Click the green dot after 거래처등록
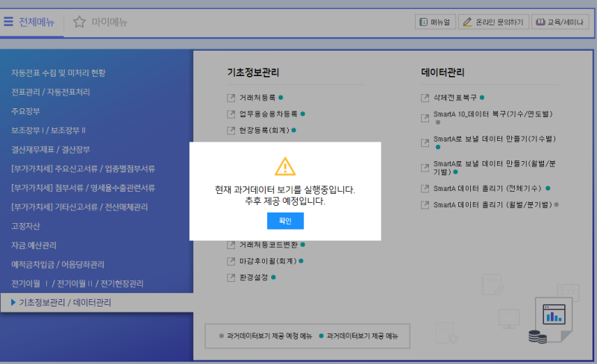 (281, 98)
